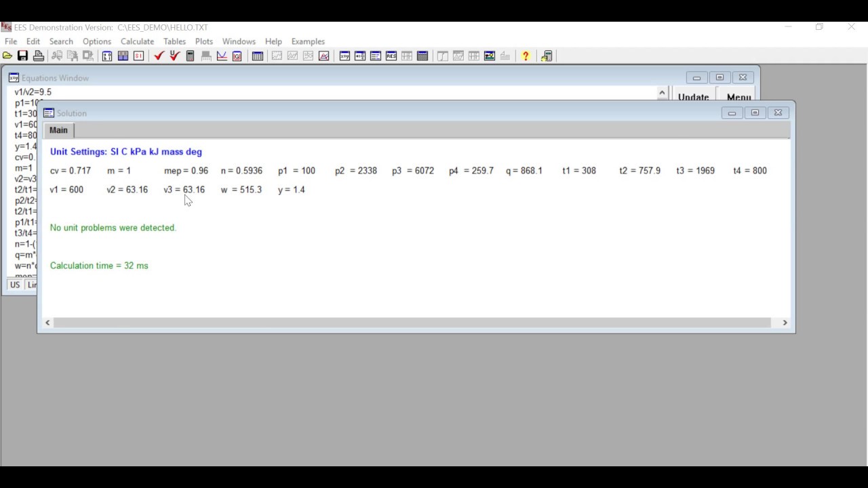Viewport: 868px width, 488px height.
Task: Click the Solution window horizontal scrollbar track
Action: [x=412, y=323]
